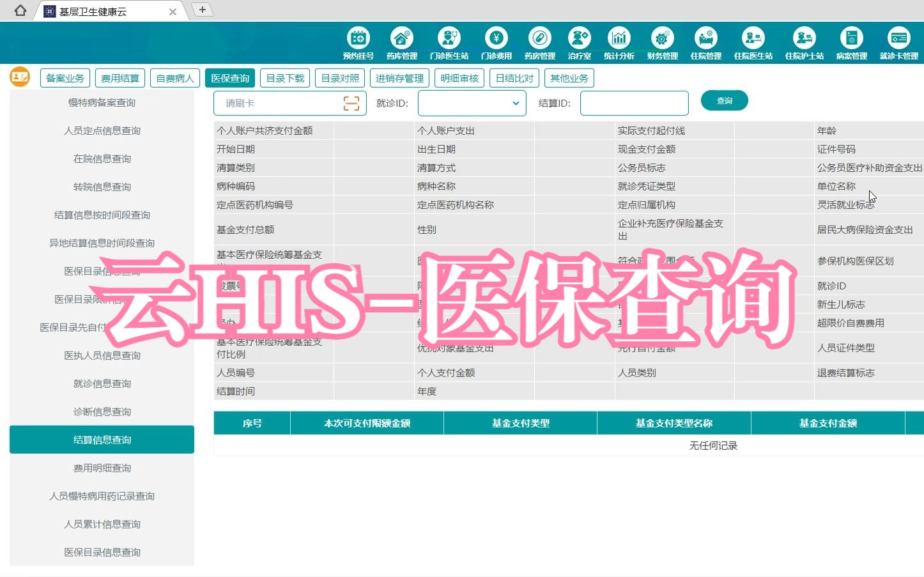Screen dimensions: 924x577
Task: Click the card scan icon in 请刷卡 field
Action: (x=351, y=103)
